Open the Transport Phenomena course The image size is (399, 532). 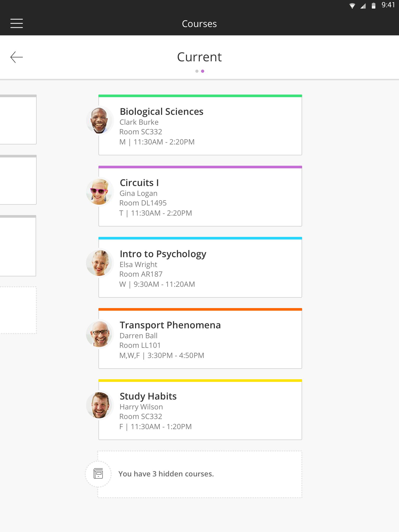pyautogui.click(x=200, y=338)
